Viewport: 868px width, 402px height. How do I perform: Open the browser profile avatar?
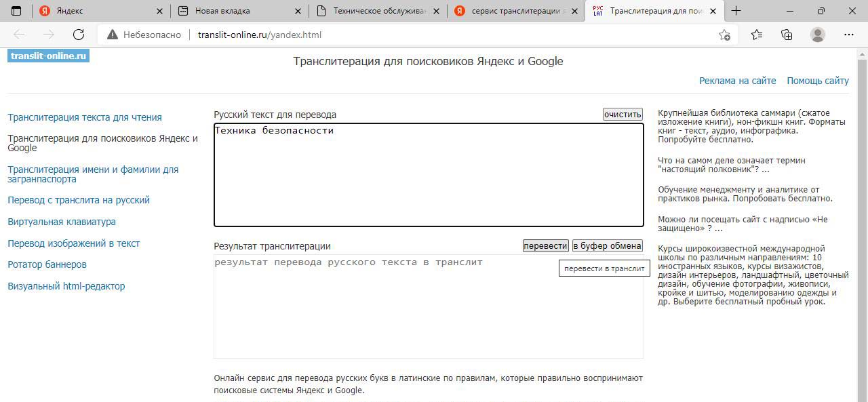coord(818,35)
